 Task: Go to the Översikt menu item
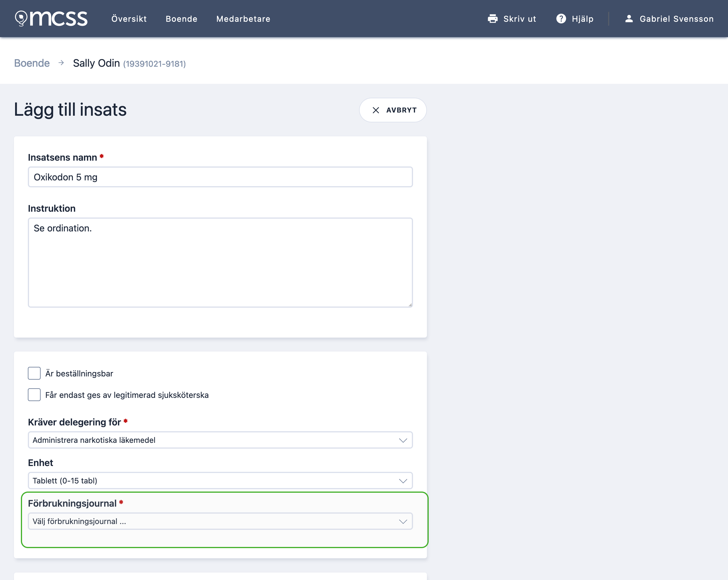(x=129, y=19)
